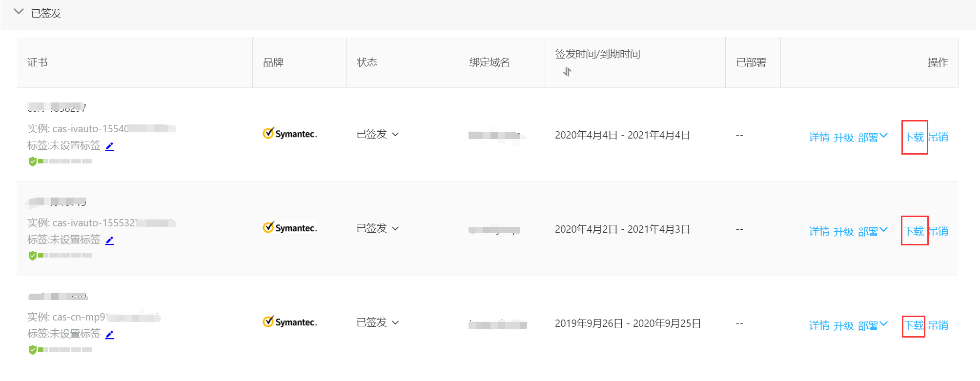Click 升级 for the cas-ivauto-155532 certificate
This screenshot has height=381, width=980.
(843, 232)
